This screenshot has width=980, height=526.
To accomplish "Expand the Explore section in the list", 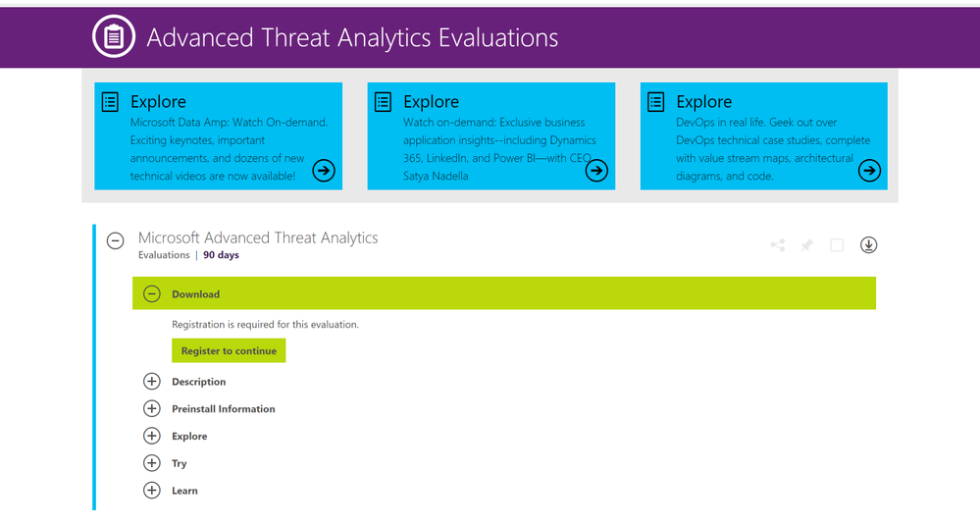I will coord(152,436).
